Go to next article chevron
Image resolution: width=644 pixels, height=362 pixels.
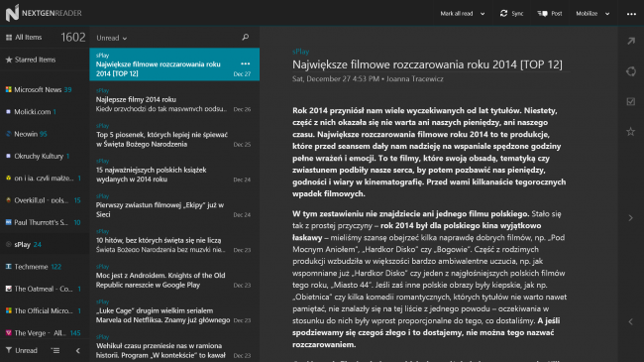coord(631,218)
